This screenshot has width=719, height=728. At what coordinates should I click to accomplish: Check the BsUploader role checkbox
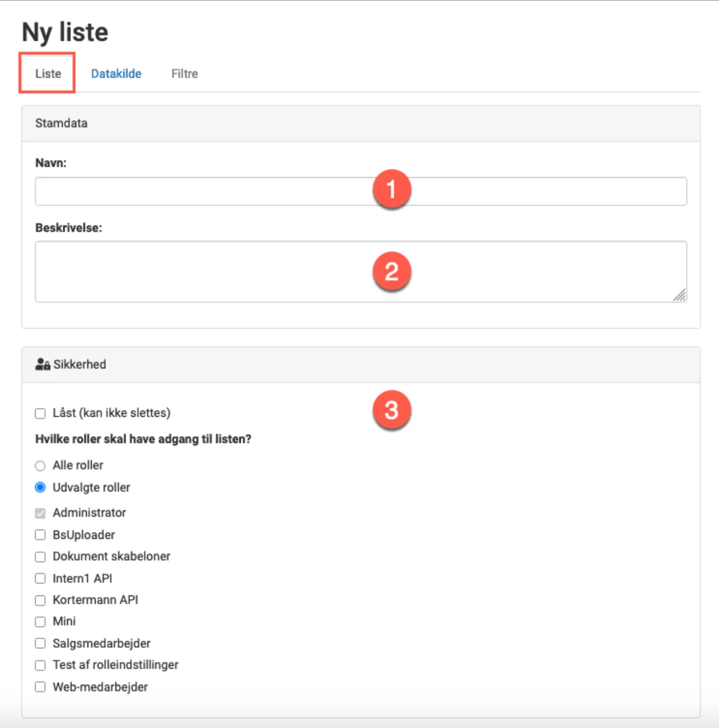pyautogui.click(x=40, y=535)
